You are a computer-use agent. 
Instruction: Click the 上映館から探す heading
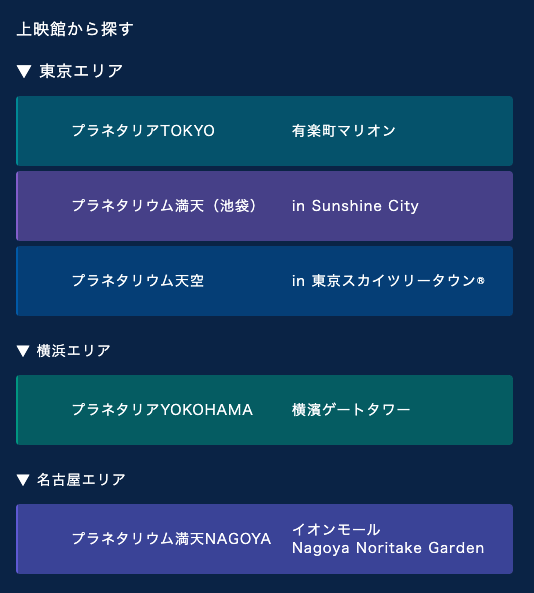point(75,29)
